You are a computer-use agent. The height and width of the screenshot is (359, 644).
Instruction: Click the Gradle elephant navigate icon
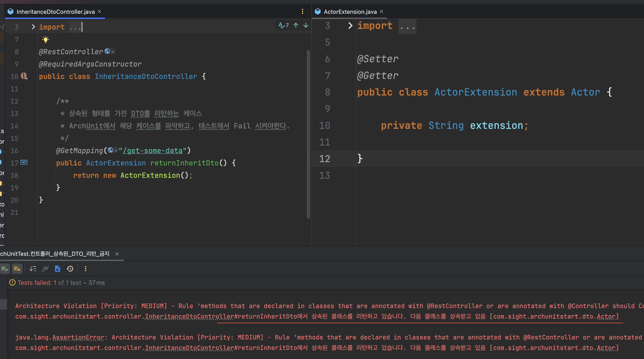click(x=45, y=269)
